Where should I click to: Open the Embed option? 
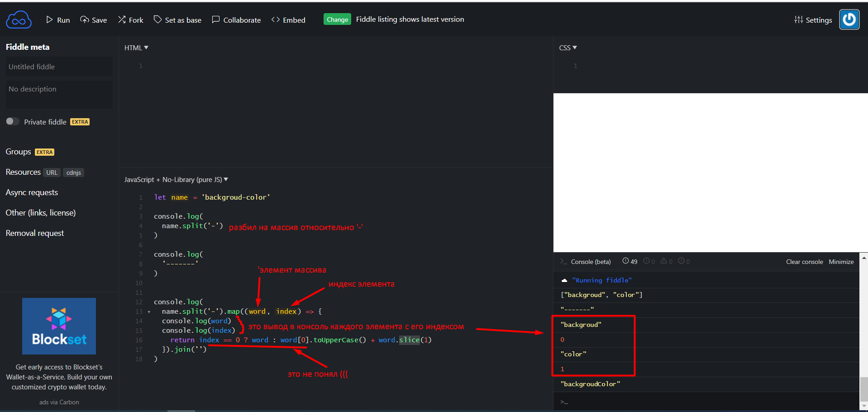click(288, 20)
